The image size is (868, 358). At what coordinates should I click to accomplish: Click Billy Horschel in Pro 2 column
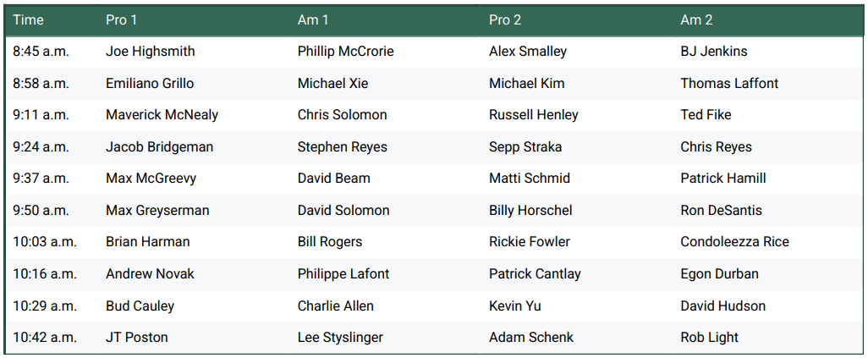tap(530, 211)
